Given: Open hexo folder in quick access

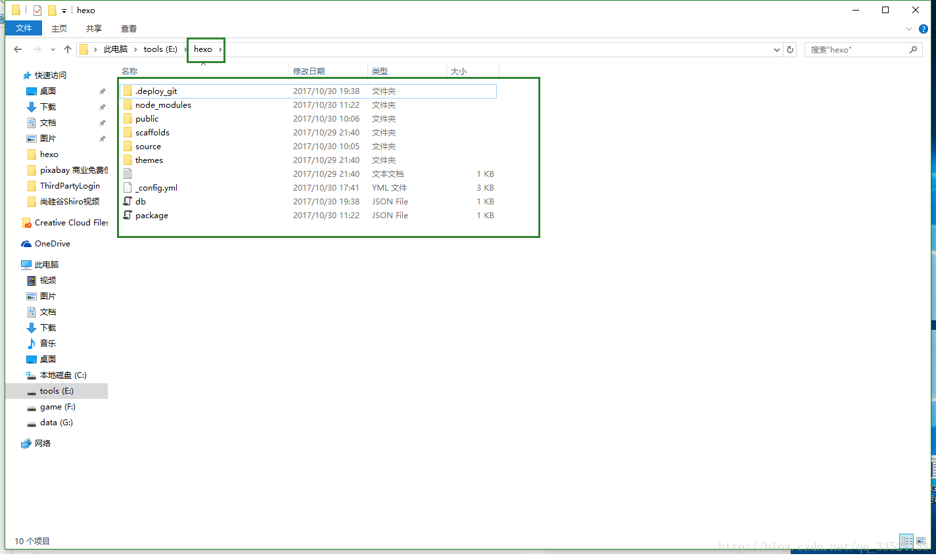Looking at the screenshot, I should pyautogui.click(x=49, y=154).
